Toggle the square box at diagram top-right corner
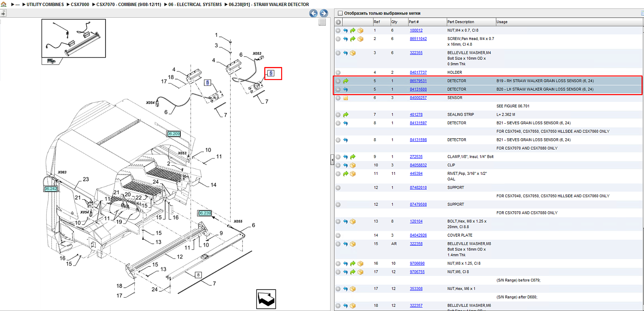 (322, 22)
